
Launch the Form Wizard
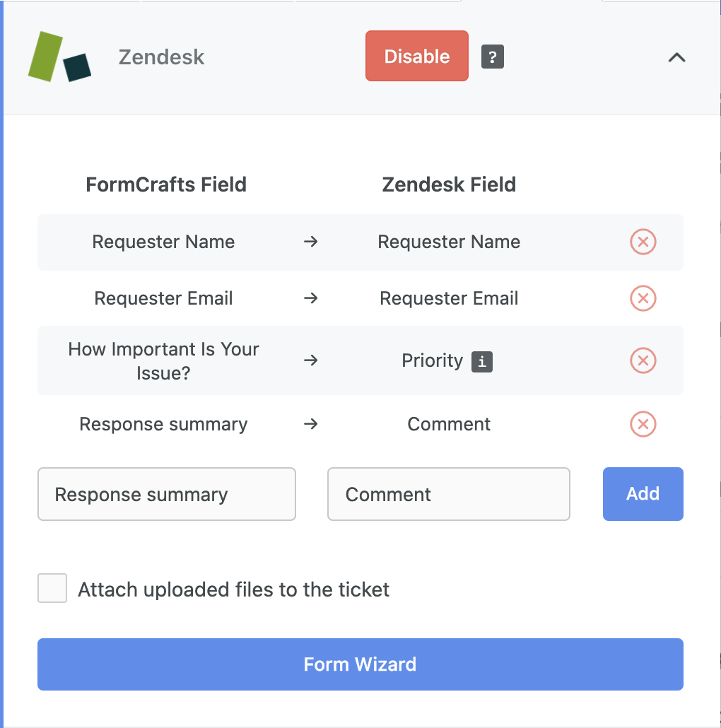tap(360, 664)
